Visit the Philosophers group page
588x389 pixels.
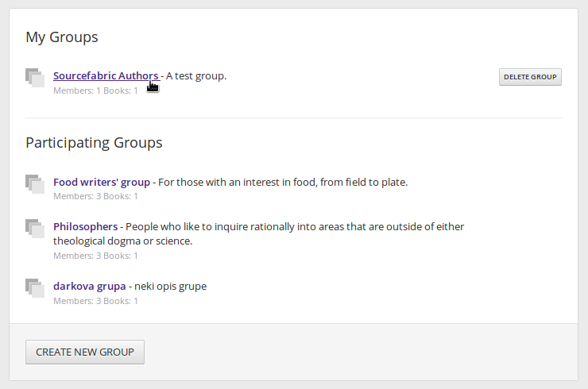pos(86,227)
